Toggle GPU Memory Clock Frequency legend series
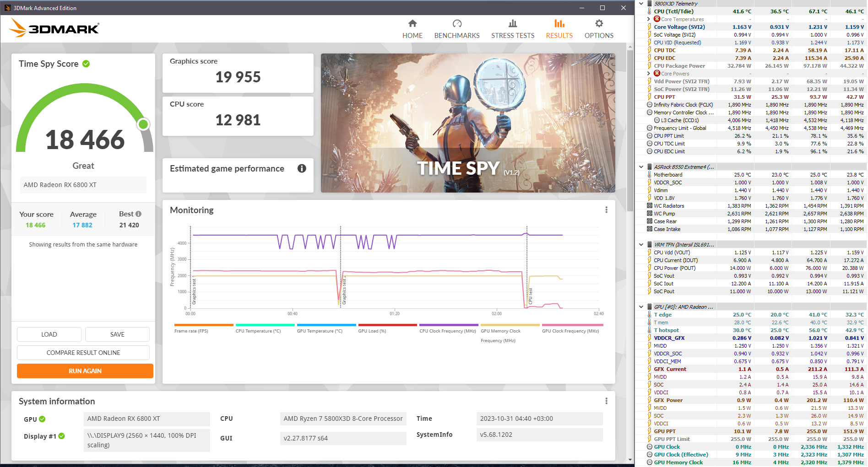This screenshot has height=467, width=868. (510, 333)
